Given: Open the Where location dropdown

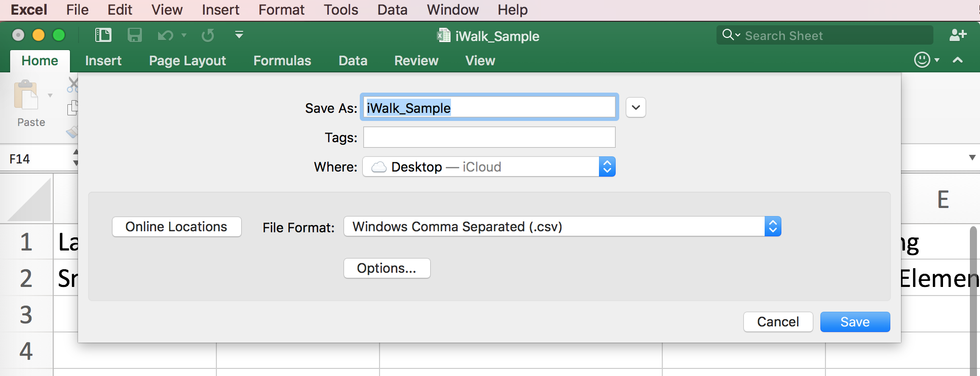Looking at the screenshot, I should point(489,166).
